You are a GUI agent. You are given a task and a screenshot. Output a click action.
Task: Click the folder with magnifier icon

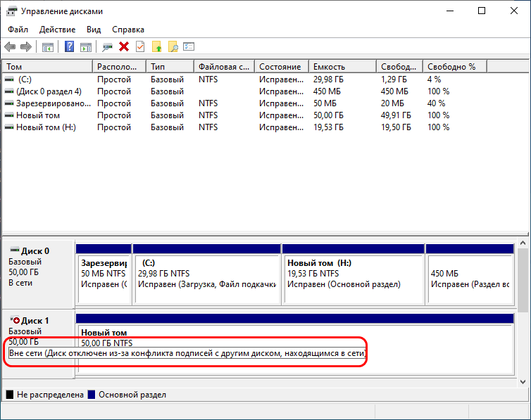[x=173, y=46]
